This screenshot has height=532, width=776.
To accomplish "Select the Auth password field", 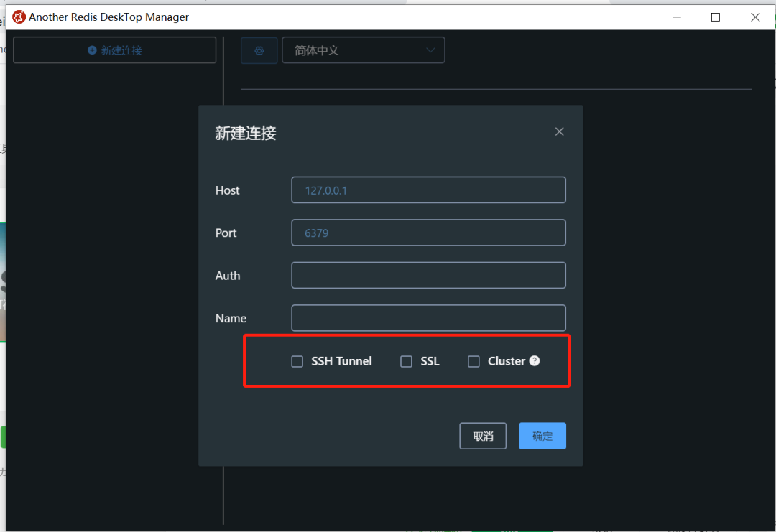I will click(428, 276).
